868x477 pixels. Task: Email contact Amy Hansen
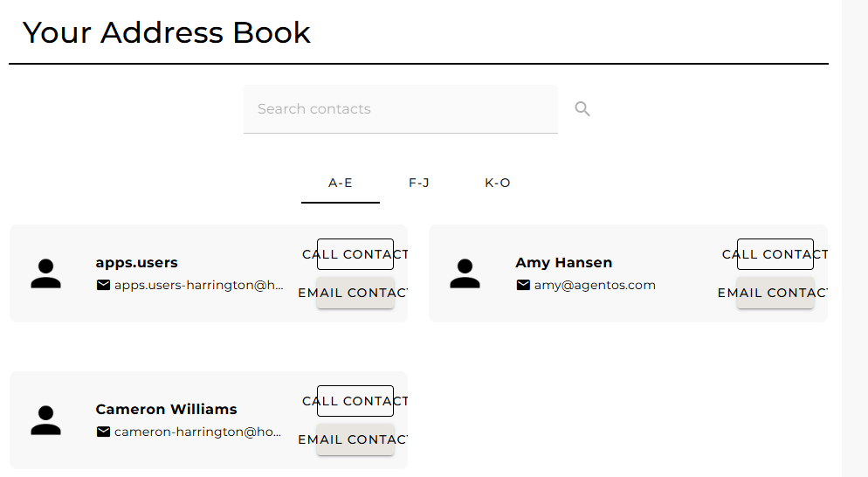click(x=775, y=293)
